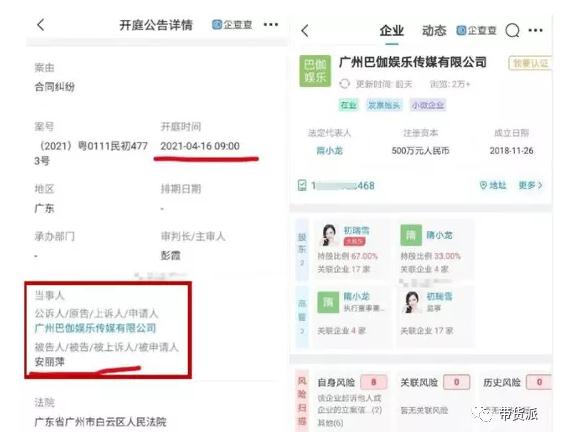Go back from company profile page
This screenshot has width=564, height=432.
[x=305, y=31]
